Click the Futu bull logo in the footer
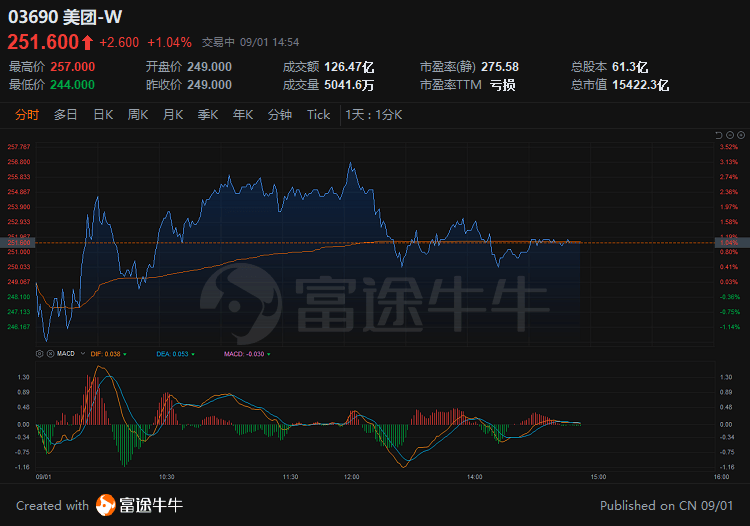 [x=106, y=505]
